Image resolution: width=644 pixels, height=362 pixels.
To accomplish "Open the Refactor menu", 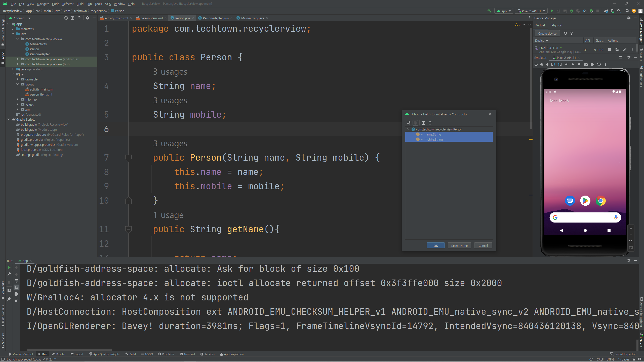I will (x=68, y=4).
